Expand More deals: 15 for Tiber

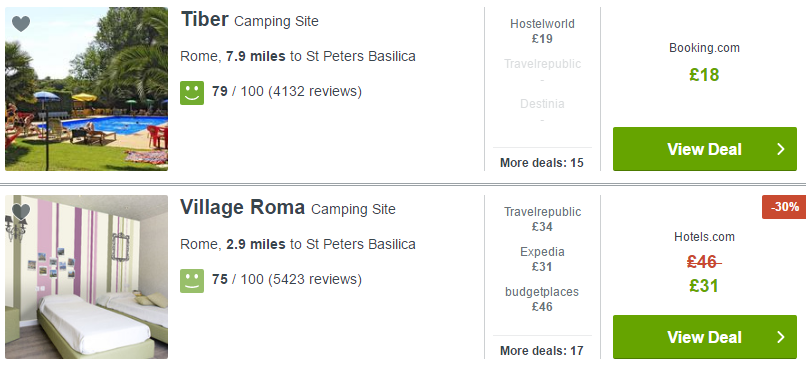(x=542, y=163)
